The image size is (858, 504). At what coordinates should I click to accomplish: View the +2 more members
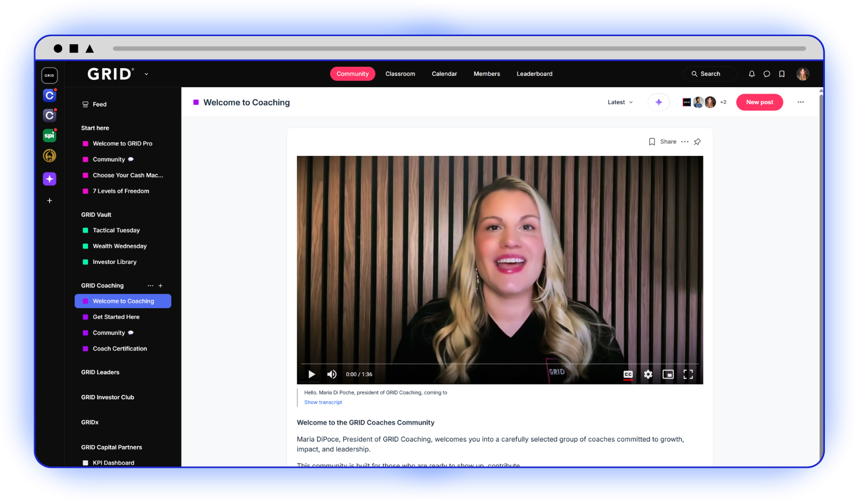[x=723, y=102]
